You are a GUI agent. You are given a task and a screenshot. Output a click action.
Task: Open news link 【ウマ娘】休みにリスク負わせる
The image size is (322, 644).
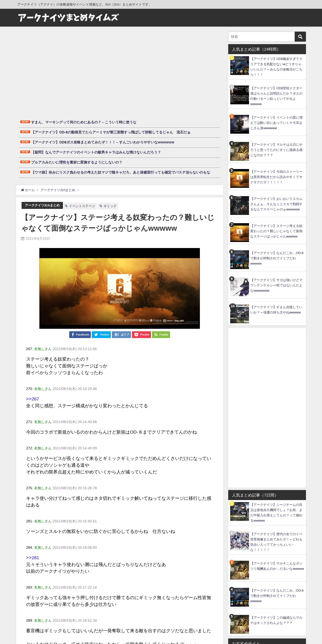tap(121, 172)
